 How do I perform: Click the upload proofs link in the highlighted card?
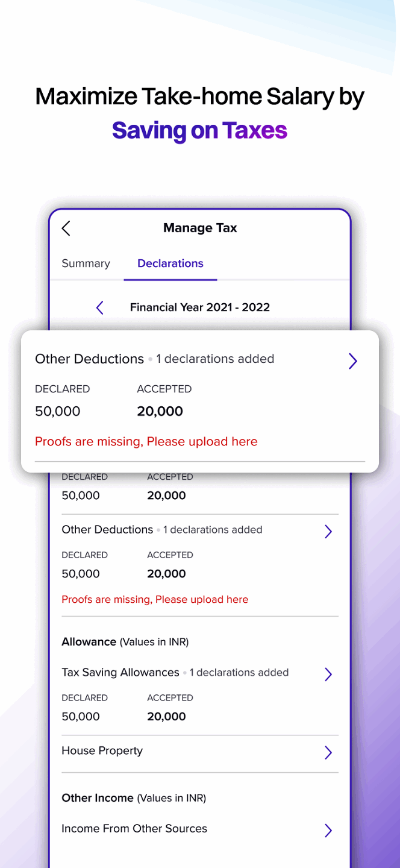coord(146,441)
